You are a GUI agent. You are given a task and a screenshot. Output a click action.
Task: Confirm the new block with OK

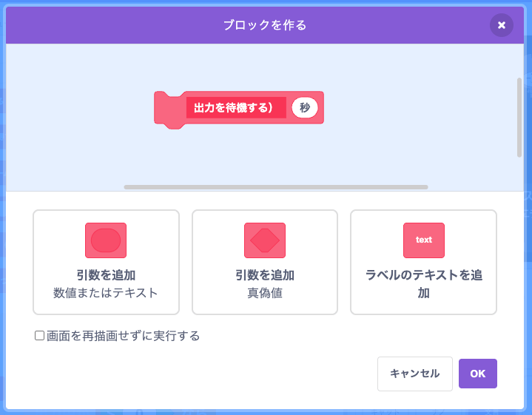(478, 374)
